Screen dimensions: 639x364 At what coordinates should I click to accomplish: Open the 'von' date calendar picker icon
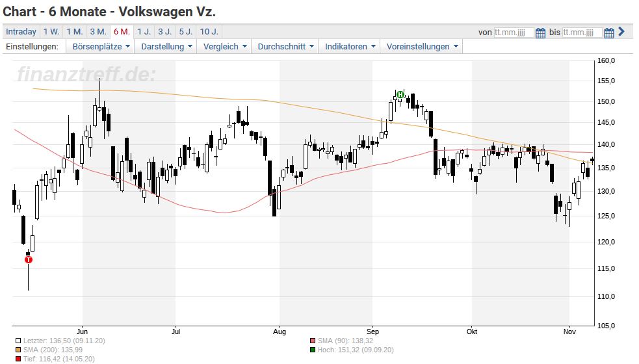540,33
